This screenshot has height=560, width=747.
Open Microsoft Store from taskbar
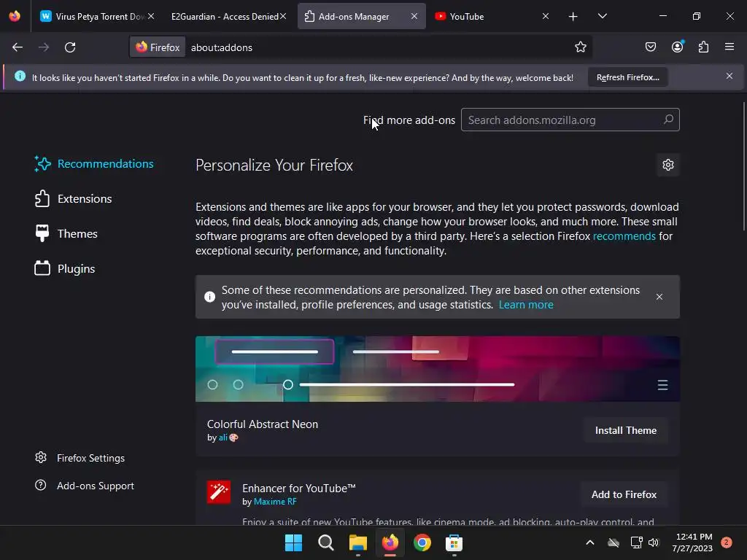click(x=454, y=542)
